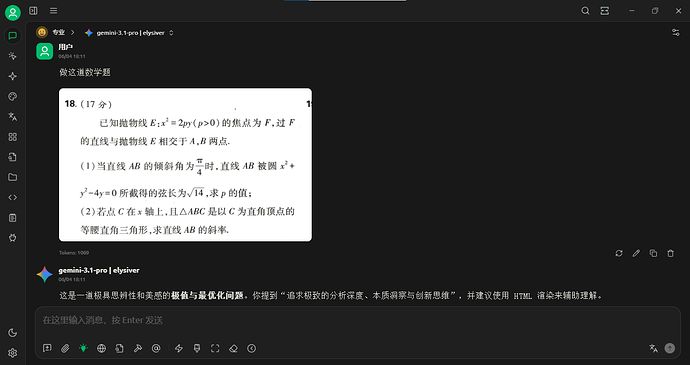Collapse the input toolbar arrow icon

251,348
